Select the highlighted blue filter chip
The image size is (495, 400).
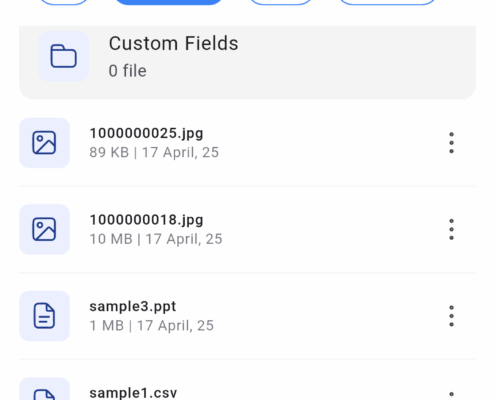(168, 2)
